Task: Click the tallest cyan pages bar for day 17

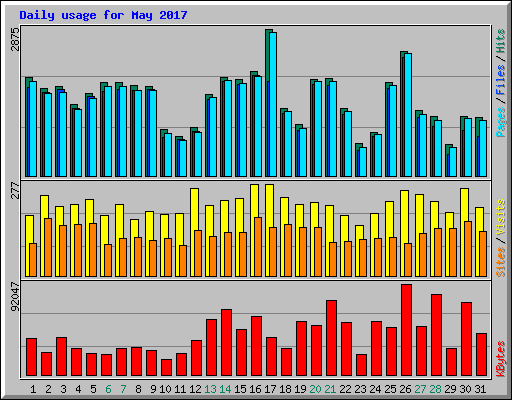Action: pos(273,104)
